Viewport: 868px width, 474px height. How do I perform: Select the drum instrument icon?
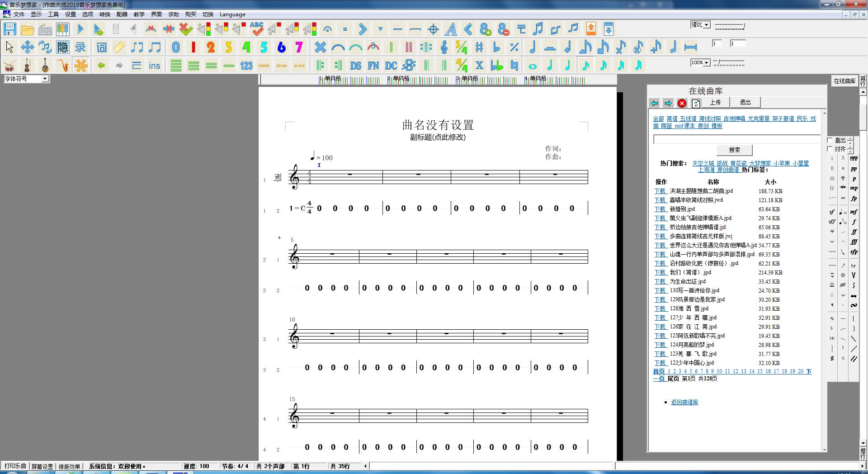click(10, 66)
